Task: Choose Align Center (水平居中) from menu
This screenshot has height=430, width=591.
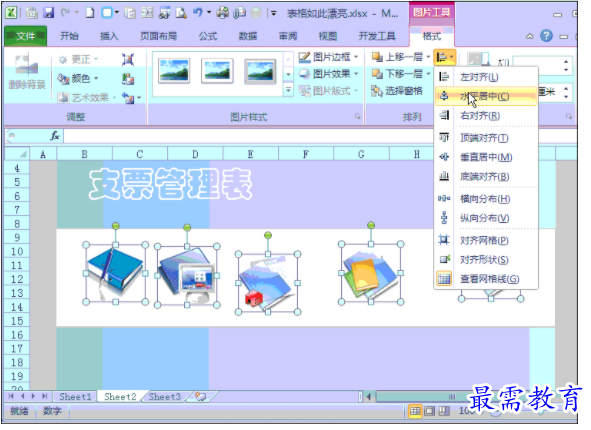Action: 486,96
